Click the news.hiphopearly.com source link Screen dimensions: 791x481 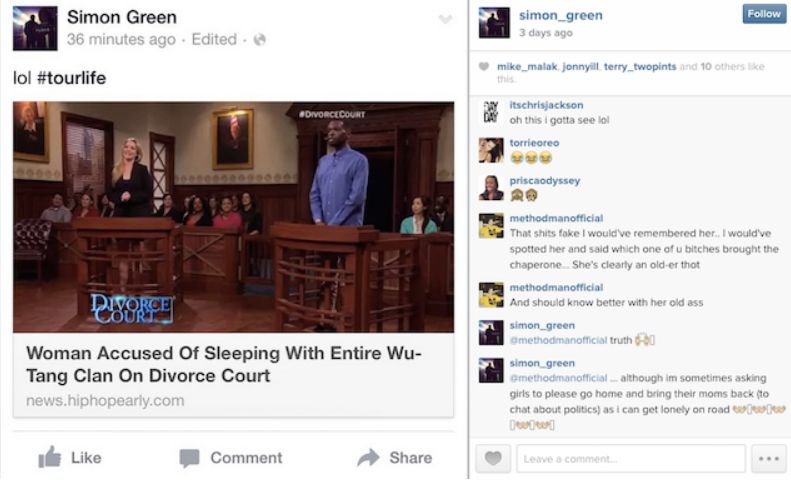pyautogui.click(x=105, y=401)
